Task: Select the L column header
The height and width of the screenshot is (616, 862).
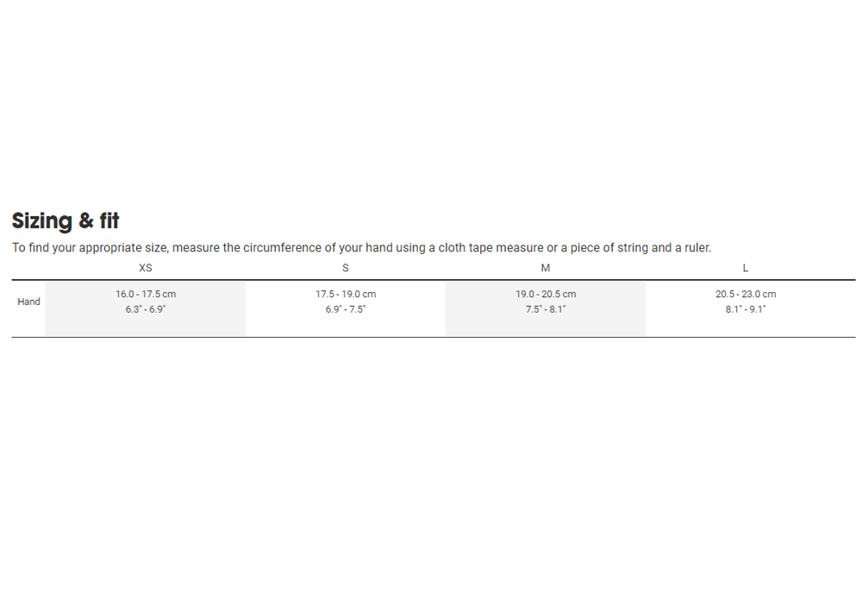Action: point(746,268)
